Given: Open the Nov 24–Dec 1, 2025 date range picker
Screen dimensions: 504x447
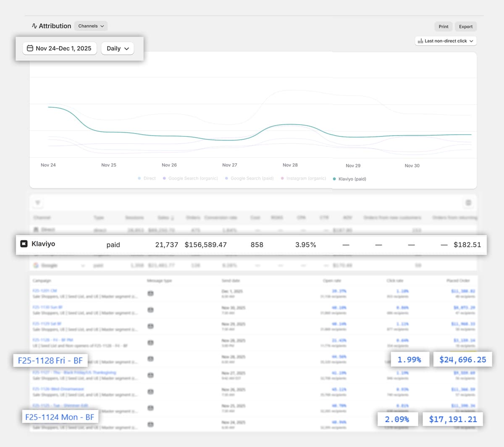Looking at the screenshot, I should (60, 48).
